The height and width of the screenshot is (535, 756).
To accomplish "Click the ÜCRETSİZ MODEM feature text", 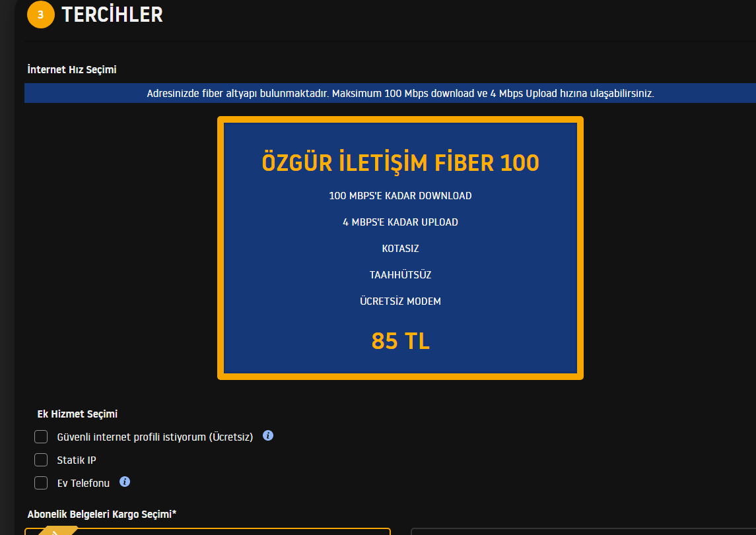I will (x=400, y=301).
